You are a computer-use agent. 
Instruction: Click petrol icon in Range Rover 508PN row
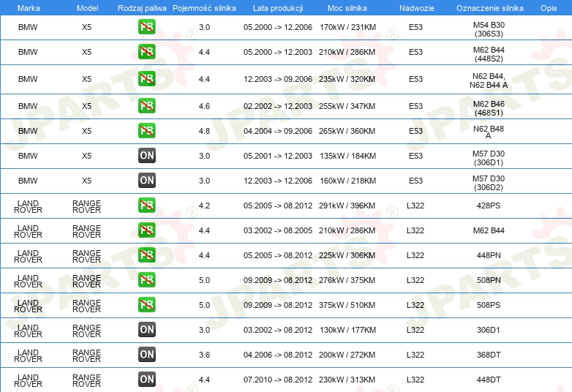point(146,279)
